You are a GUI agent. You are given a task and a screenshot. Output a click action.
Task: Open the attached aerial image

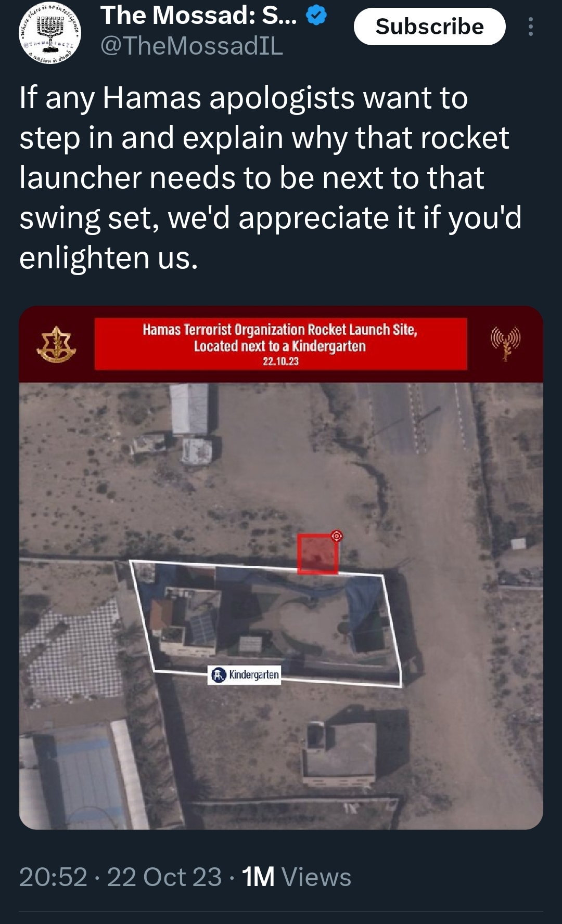coord(281,567)
